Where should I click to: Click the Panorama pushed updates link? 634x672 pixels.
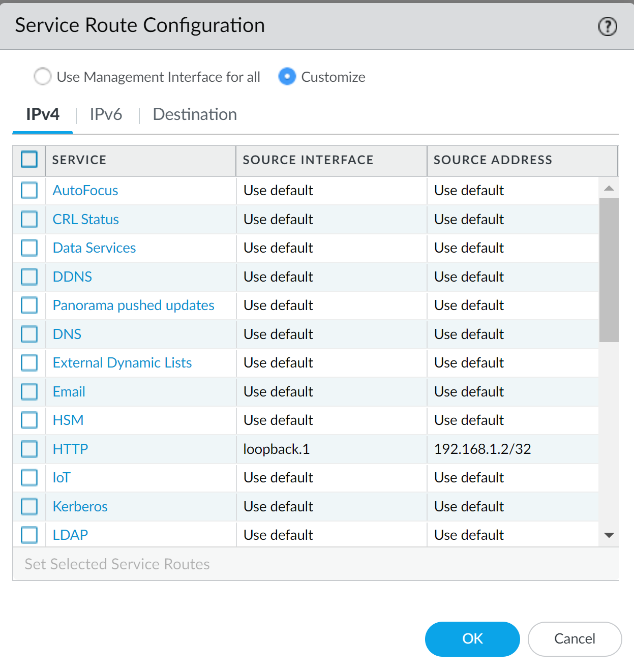click(133, 306)
